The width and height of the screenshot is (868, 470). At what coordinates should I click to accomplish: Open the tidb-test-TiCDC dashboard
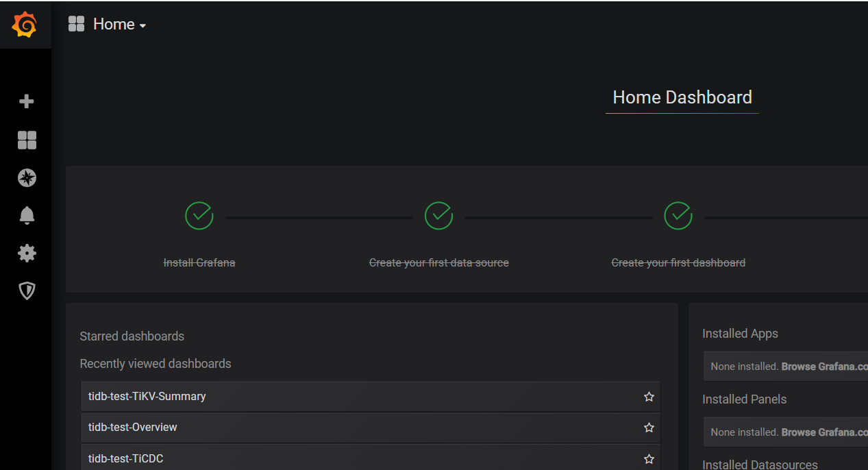tap(126, 458)
